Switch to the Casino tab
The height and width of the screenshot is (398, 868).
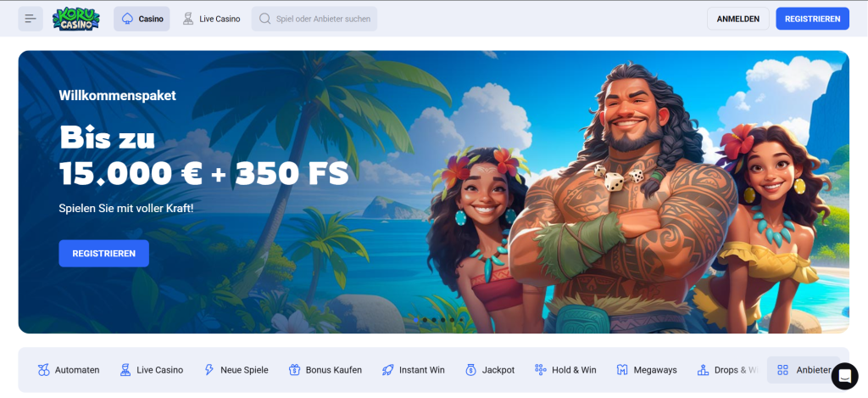coord(142,19)
